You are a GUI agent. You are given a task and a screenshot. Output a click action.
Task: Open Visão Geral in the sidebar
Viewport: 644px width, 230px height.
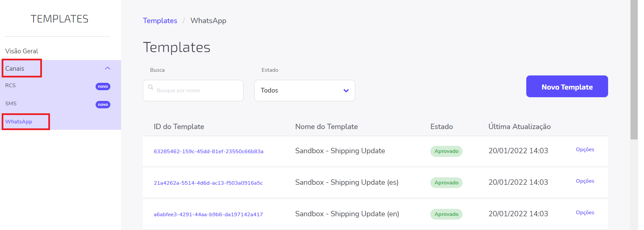(21, 51)
